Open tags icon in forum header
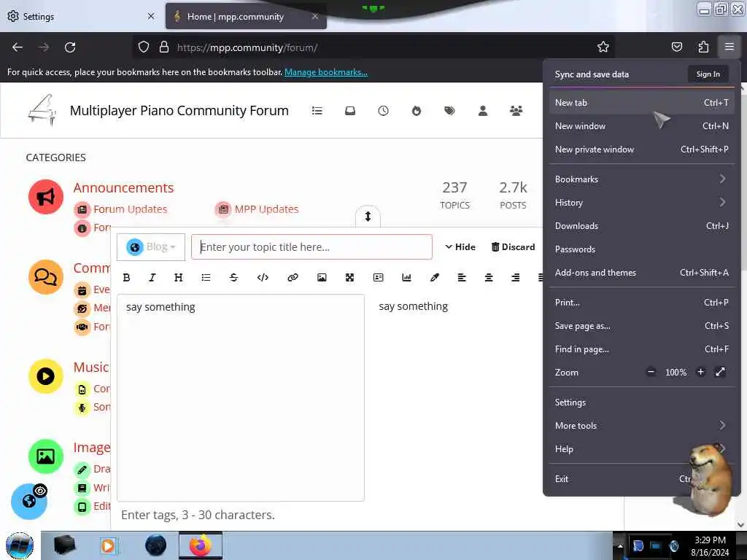Image resolution: width=747 pixels, height=560 pixels. [x=449, y=111]
